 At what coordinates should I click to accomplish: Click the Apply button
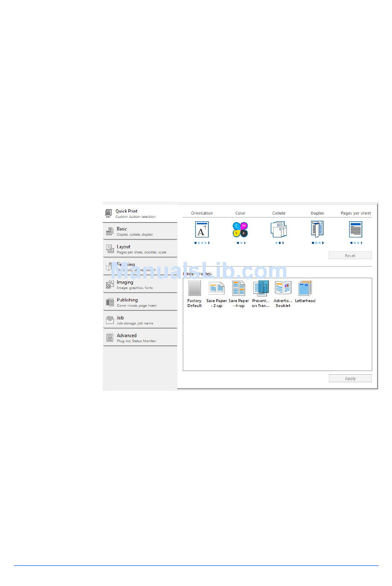[x=350, y=378]
